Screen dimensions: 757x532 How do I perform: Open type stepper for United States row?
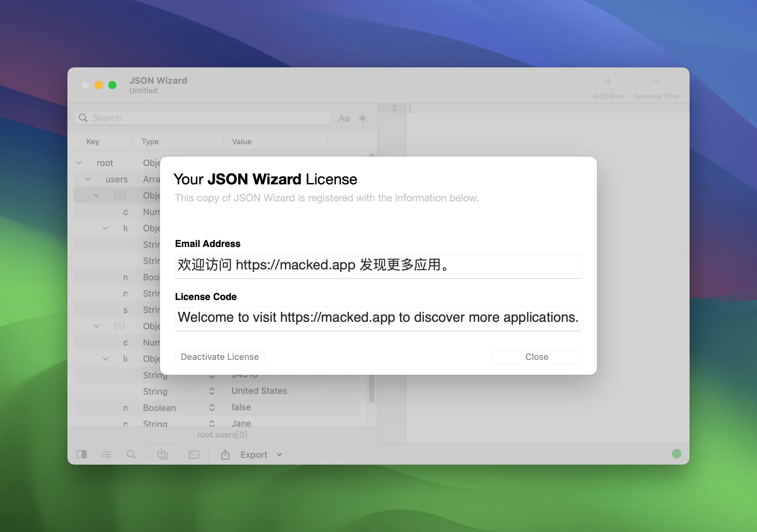pos(212,391)
